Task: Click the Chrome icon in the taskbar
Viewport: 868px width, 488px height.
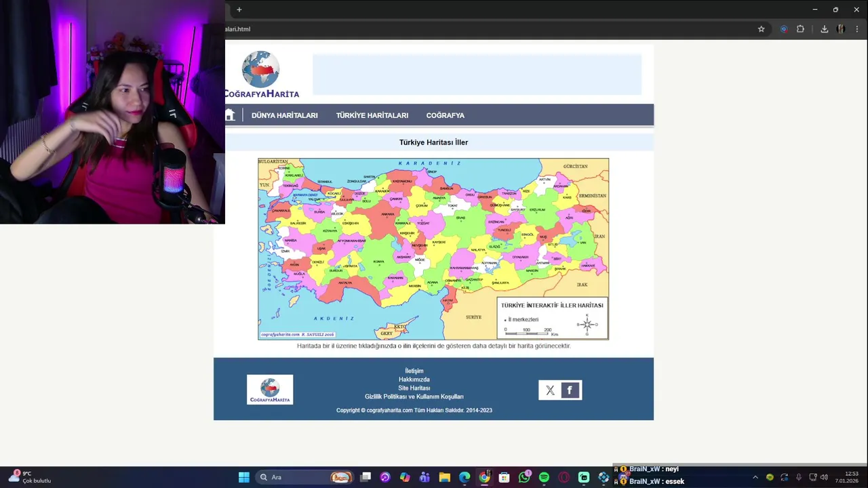Action: pyautogui.click(x=484, y=477)
